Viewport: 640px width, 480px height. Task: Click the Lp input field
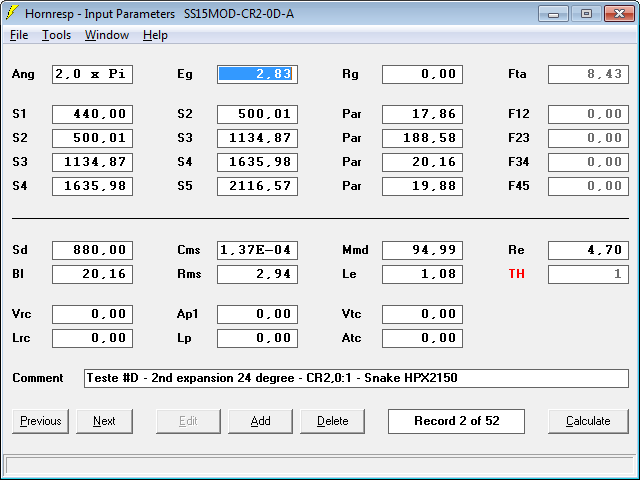(257, 338)
